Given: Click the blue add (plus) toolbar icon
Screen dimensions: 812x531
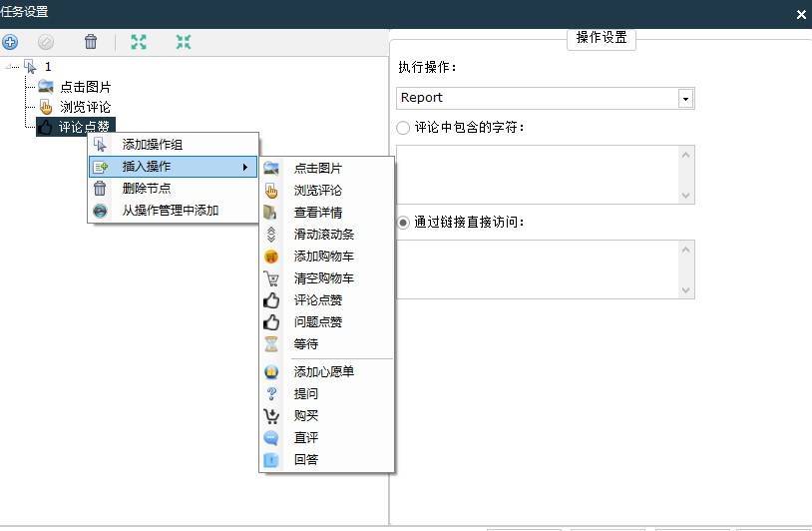Looking at the screenshot, I should [10, 42].
